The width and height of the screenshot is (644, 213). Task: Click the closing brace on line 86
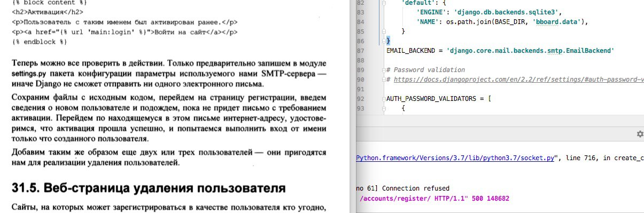[x=389, y=41]
